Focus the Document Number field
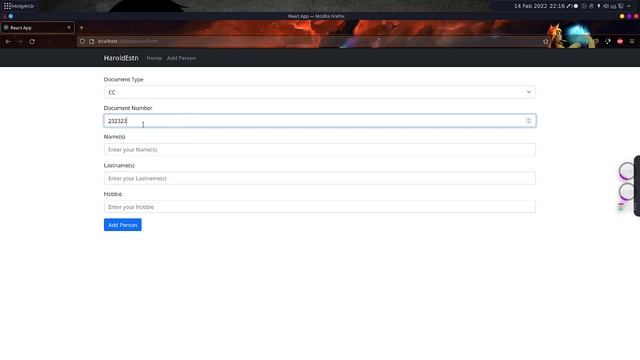This screenshot has height=360, width=640. pyautogui.click(x=320, y=121)
